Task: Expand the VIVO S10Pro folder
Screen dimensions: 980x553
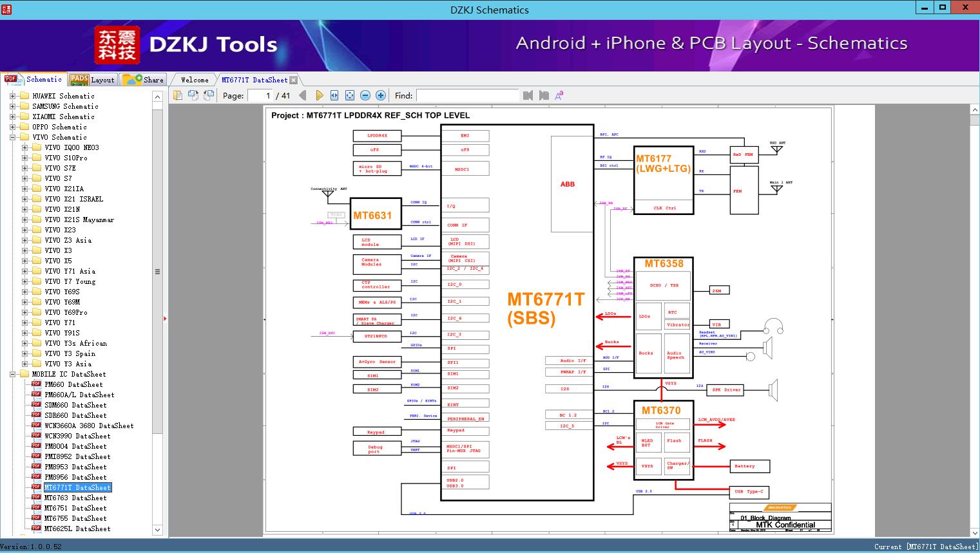Action: click(x=24, y=158)
